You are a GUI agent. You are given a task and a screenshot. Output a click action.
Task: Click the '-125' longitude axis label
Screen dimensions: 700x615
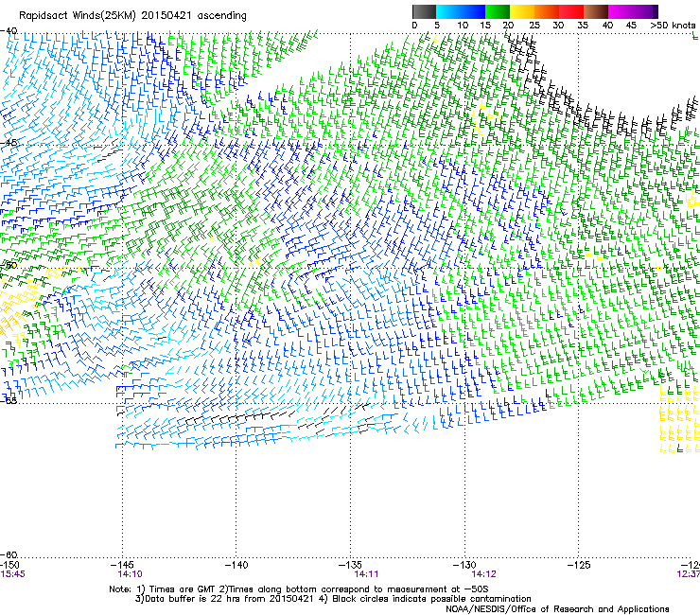click(x=579, y=565)
